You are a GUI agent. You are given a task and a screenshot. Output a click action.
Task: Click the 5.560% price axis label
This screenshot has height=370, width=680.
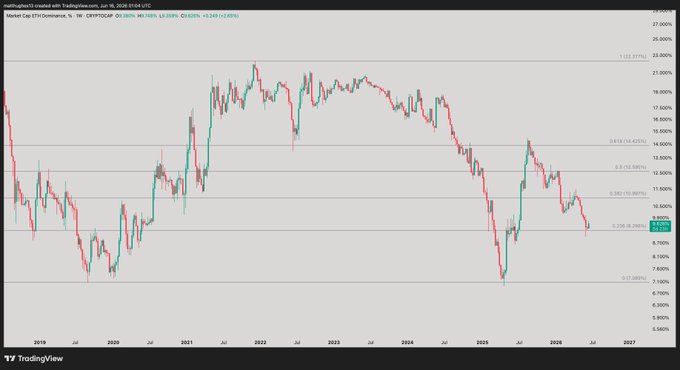[662, 329]
